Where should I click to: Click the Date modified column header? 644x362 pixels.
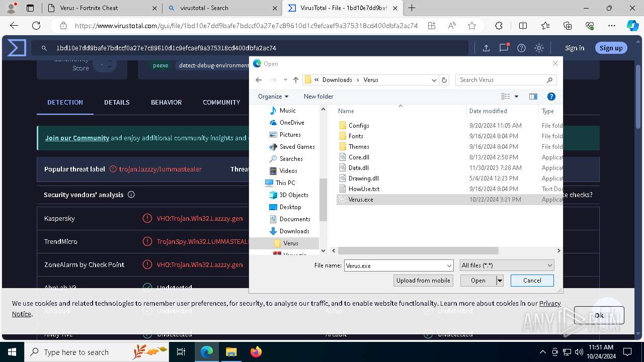488,111
